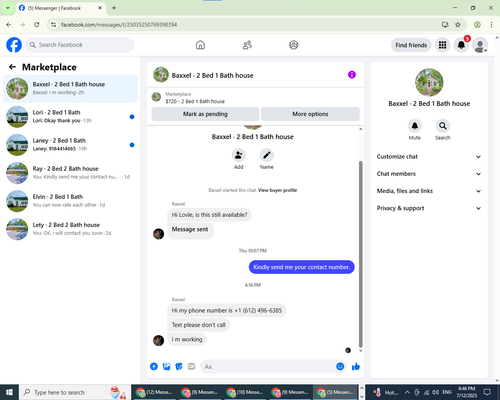Switch to the (12) Messenger taskbar window
Image resolution: width=500 pixels, height=400 pixels.
[x=154, y=392]
